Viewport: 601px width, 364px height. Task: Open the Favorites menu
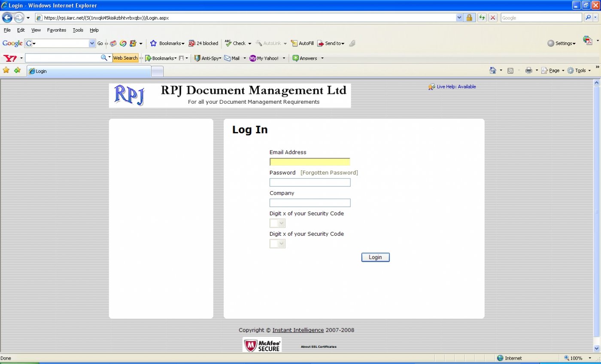coord(57,30)
